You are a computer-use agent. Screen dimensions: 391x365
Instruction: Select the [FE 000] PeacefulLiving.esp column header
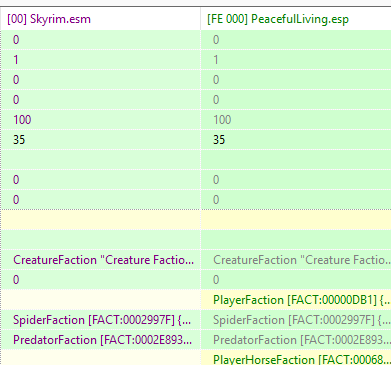pyautogui.click(x=296, y=19)
